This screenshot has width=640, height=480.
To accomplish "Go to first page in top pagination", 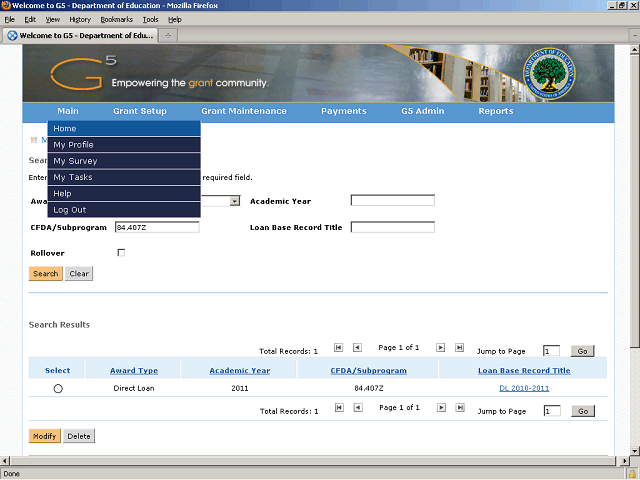I will point(338,348).
